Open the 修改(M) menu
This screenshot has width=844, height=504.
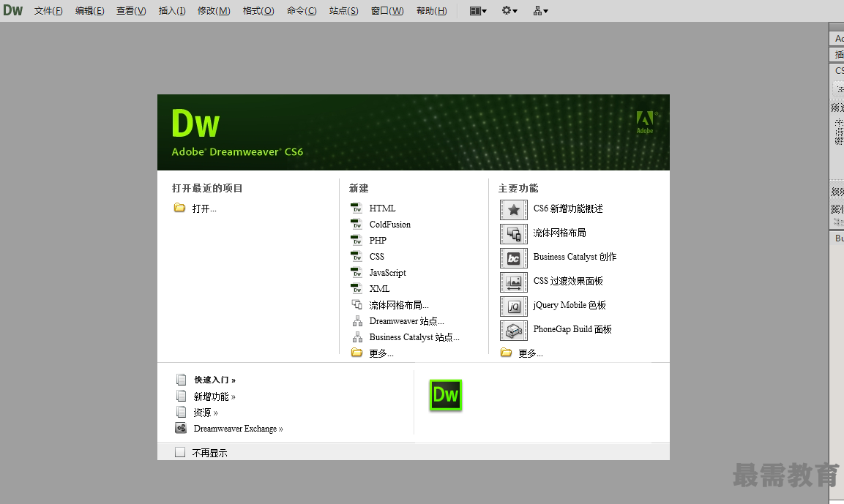pyautogui.click(x=214, y=11)
